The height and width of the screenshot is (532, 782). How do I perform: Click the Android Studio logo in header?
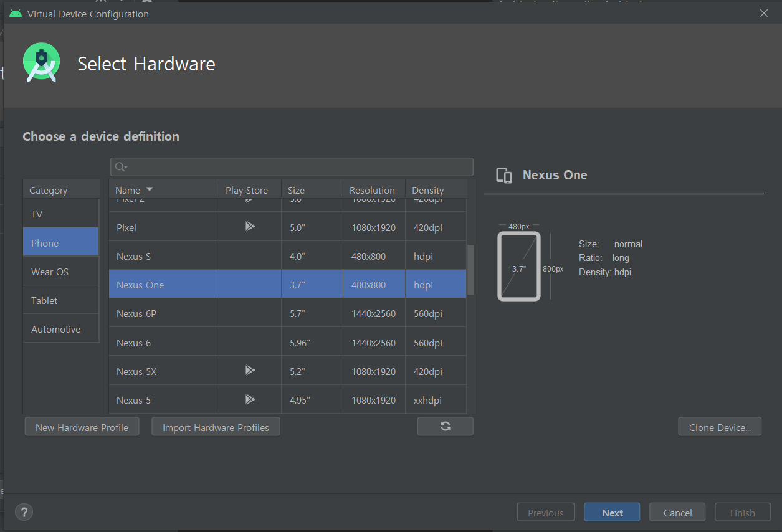(41, 63)
